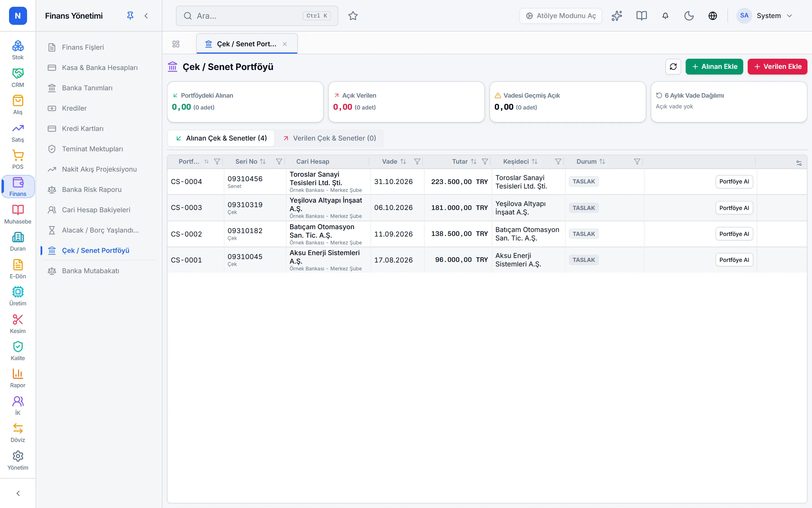Open System user dropdown
Image resolution: width=812 pixels, height=508 pixels.
(x=765, y=16)
